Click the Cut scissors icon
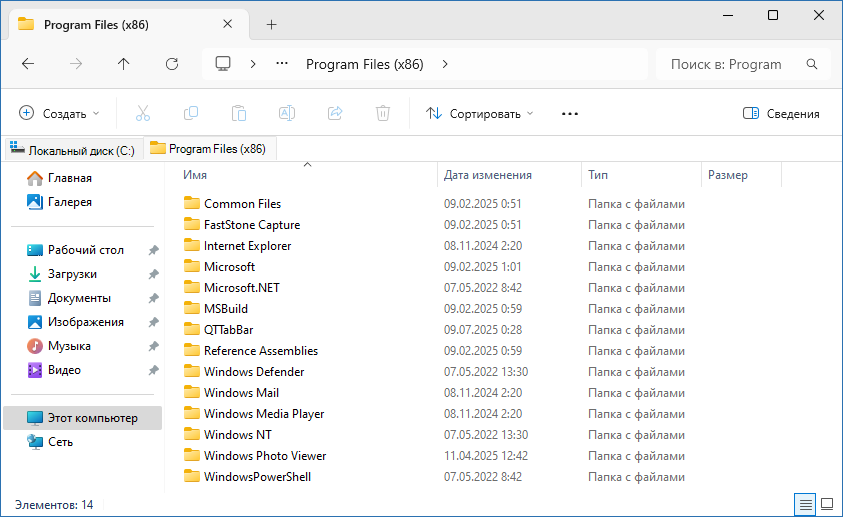843x517 pixels. pyautogui.click(x=142, y=113)
